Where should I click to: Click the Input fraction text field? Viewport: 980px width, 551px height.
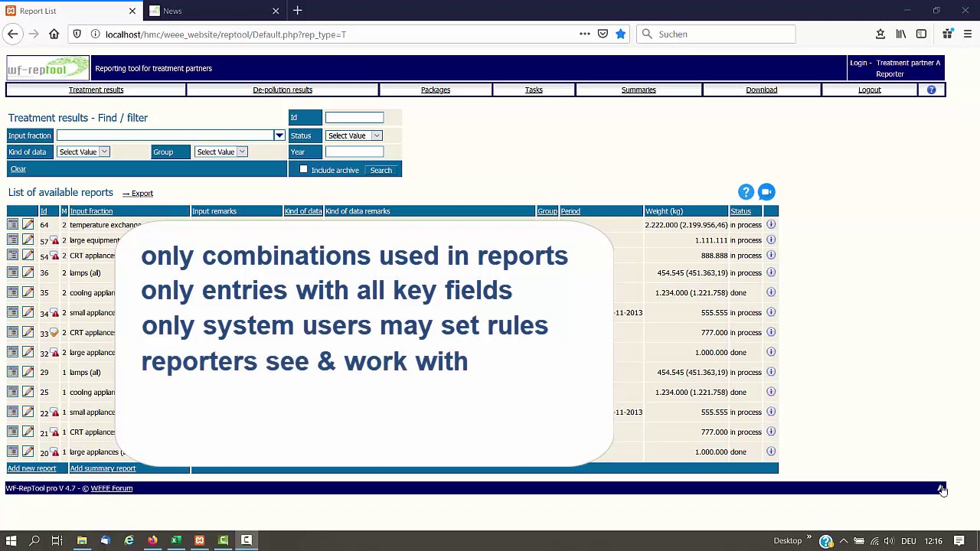[x=165, y=135]
